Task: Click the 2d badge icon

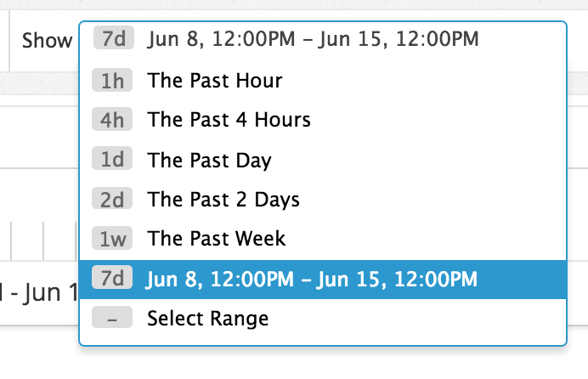Action: [x=113, y=200]
